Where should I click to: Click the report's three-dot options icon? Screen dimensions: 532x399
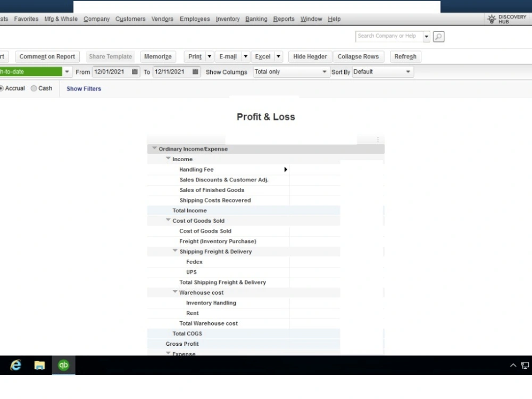point(378,139)
